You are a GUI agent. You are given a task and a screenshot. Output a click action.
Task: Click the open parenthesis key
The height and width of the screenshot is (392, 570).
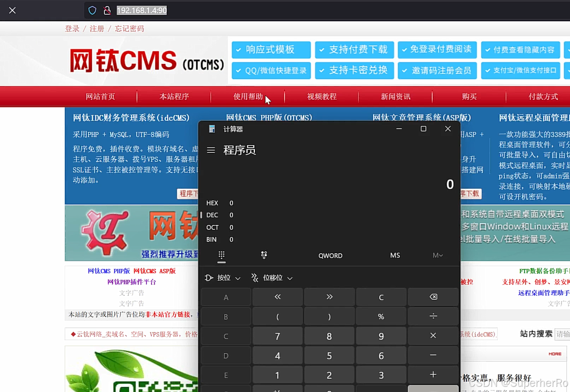tap(277, 317)
